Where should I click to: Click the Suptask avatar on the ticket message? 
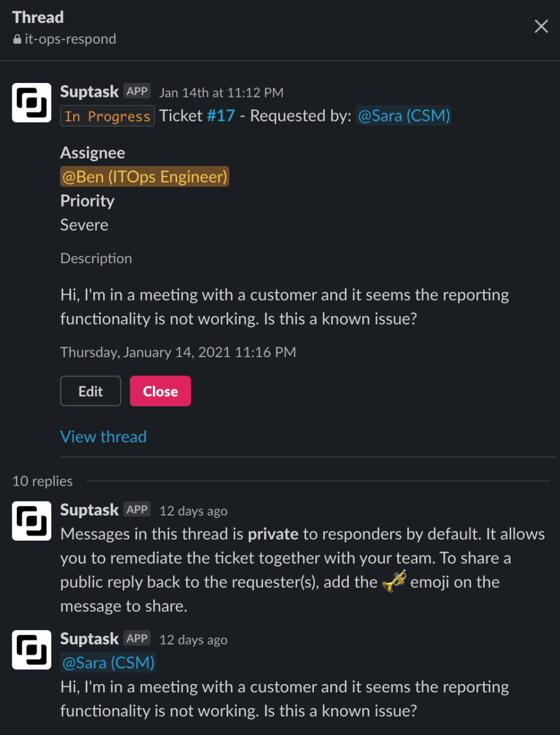coord(32,103)
